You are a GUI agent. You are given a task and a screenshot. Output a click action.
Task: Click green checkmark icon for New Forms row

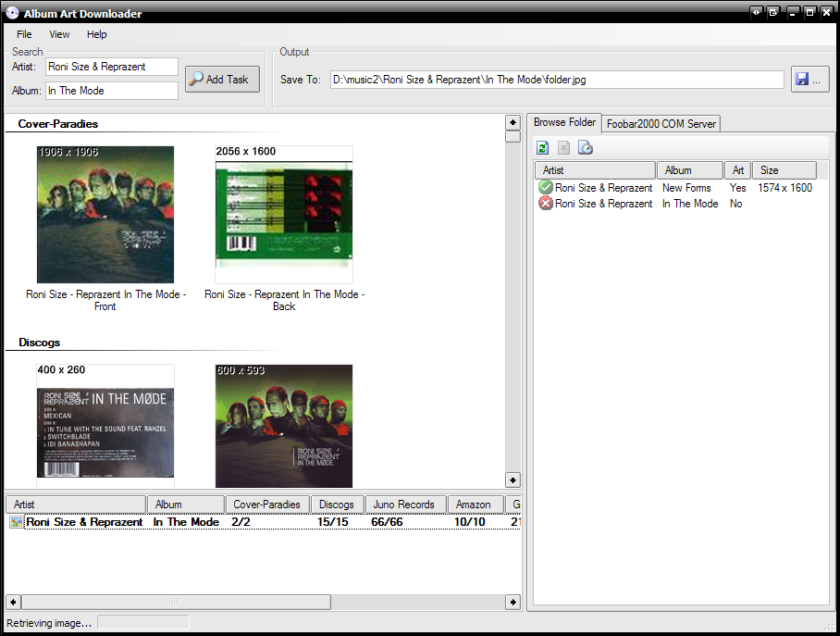546,188
